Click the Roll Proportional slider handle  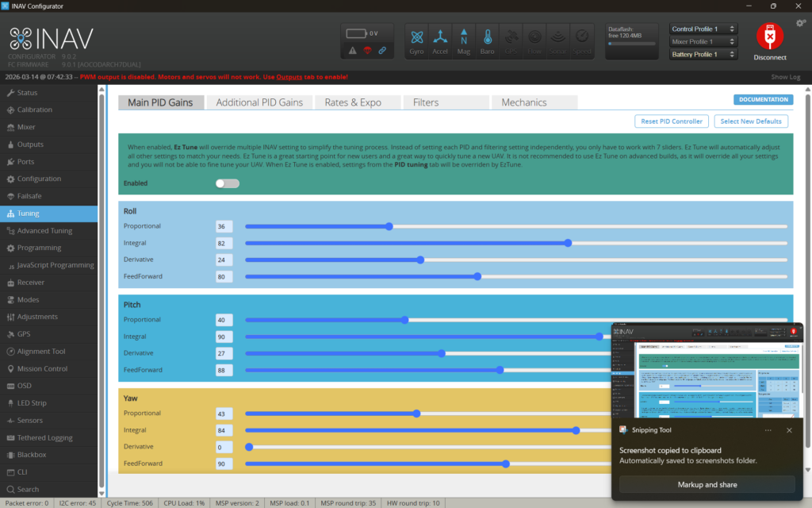(389, 226)
